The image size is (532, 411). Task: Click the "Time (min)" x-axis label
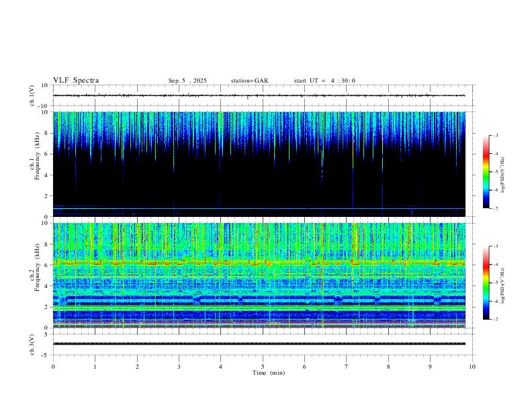click(269, 373)
